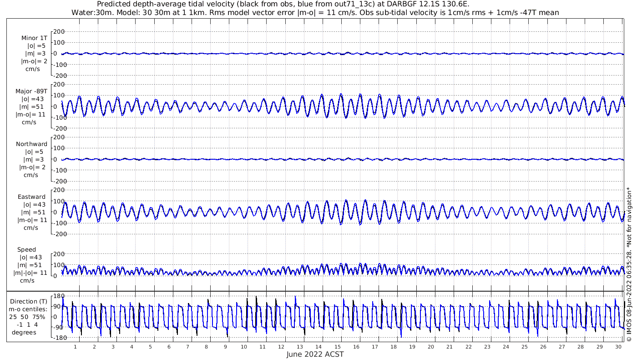Click "|o| =43" under the Eastward label
Screen dimensions: 637x364
(x=34, y=205)
